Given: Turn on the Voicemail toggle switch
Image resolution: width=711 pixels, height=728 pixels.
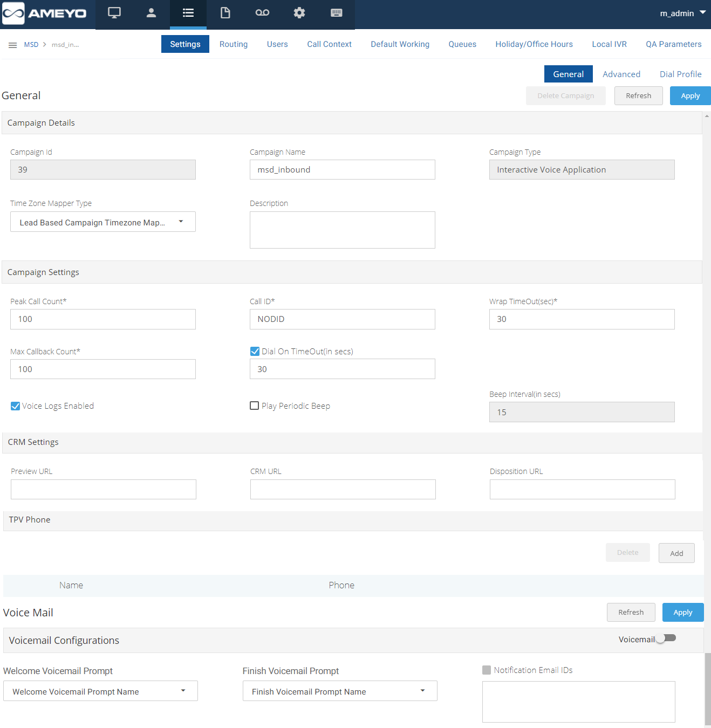Looking at the screenshot, I should pyautogui.click(x=666, y=638).
